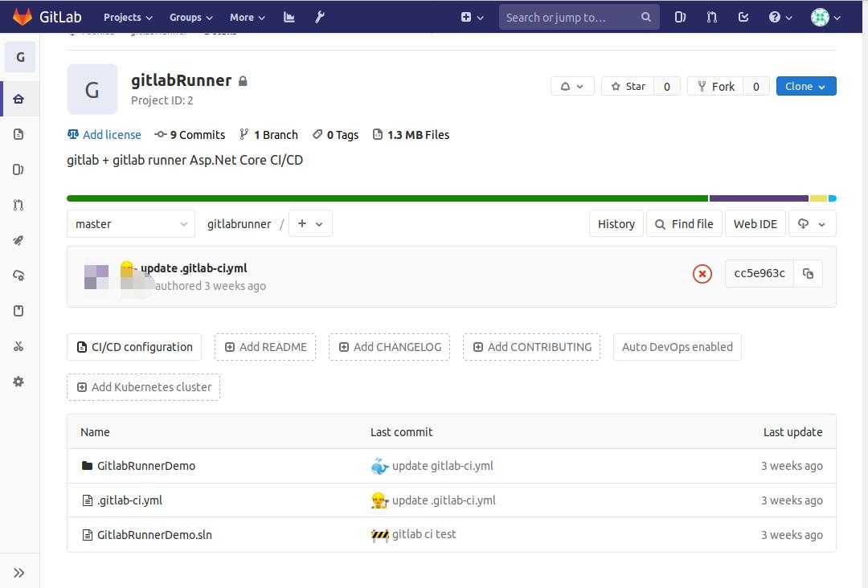This screenshot has height=588, width=868.
Task: Click the commit author's avatar
Action: coord(96,277)
